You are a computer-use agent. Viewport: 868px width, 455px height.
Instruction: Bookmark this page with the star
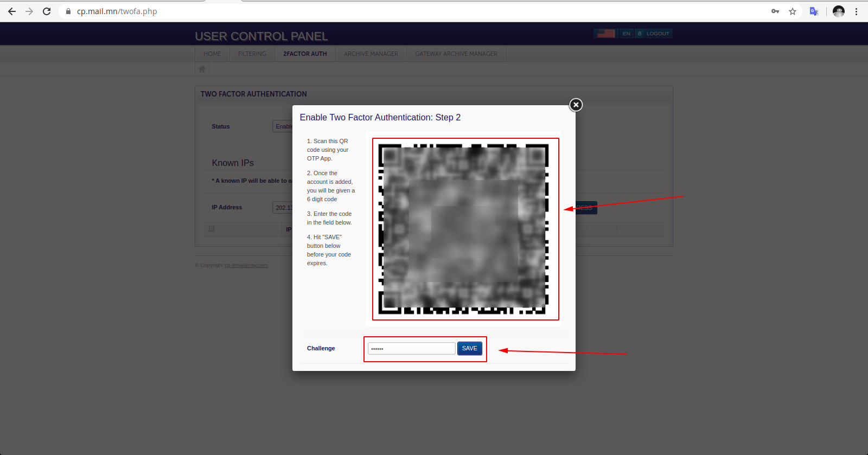coord(793,11)
